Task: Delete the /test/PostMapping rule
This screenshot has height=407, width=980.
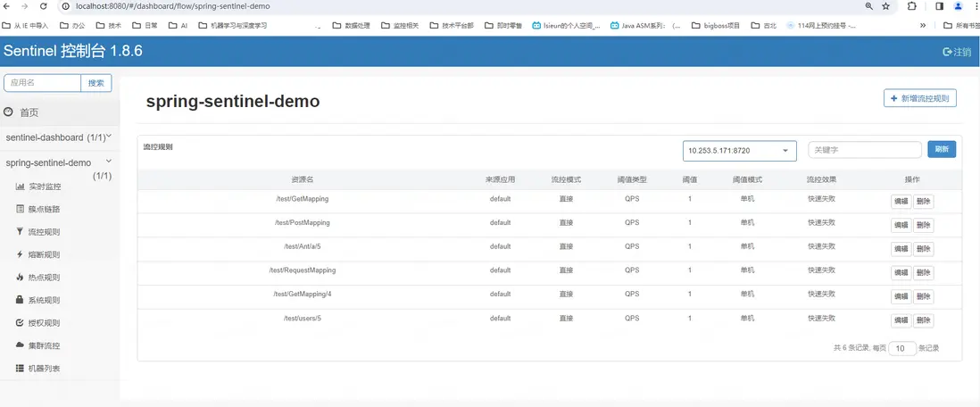Action: pos(923,225)
